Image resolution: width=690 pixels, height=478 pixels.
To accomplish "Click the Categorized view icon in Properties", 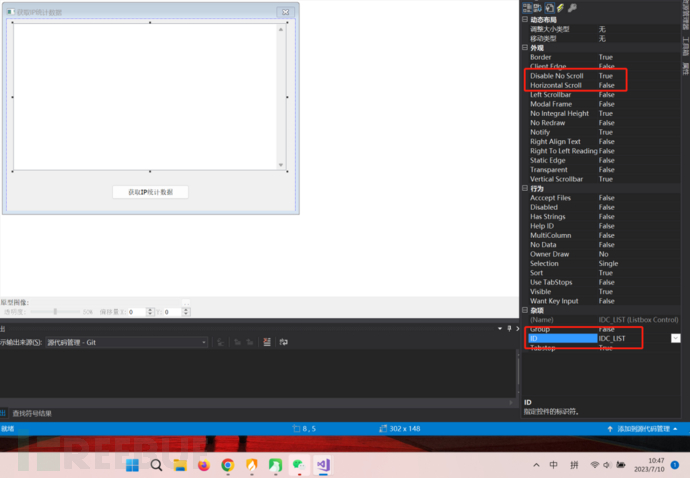I will point(527,8).
